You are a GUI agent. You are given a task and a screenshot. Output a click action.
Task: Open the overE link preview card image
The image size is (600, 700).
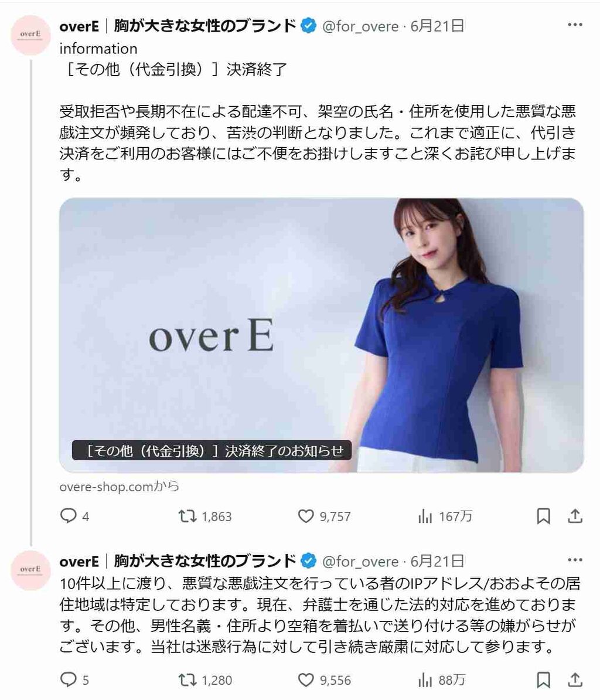coord(321,335)
